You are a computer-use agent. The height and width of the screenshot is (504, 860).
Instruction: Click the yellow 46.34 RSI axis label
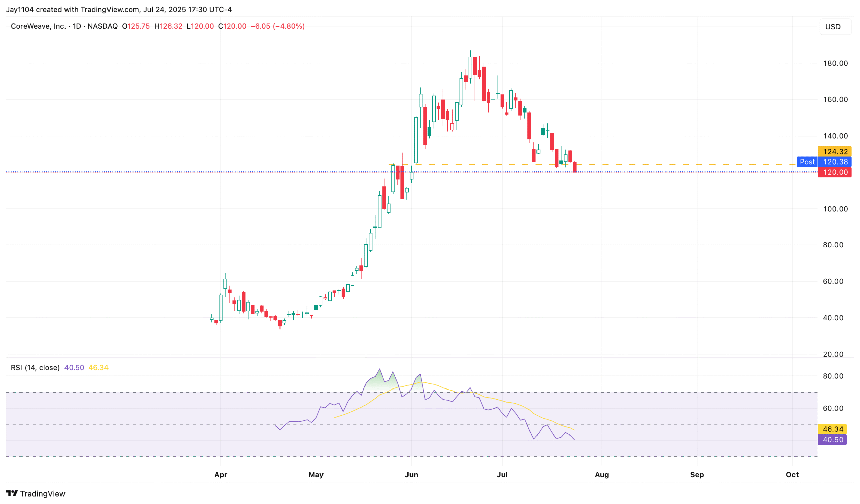(x=832, y=429)
